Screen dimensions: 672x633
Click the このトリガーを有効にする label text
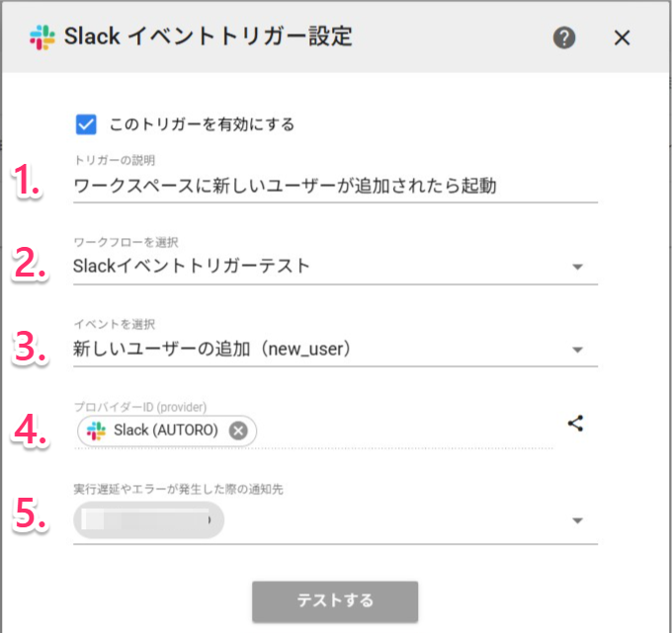[x=203, y=124]
